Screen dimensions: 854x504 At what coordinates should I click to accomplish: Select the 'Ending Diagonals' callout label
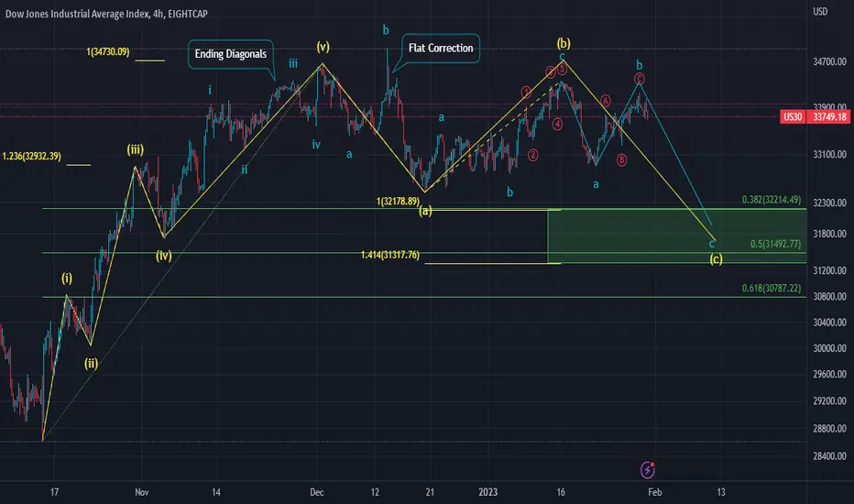click(231, 54)
